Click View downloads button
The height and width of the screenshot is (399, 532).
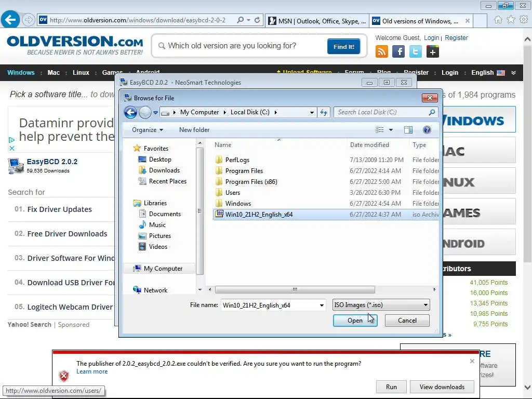click(442, 387)
